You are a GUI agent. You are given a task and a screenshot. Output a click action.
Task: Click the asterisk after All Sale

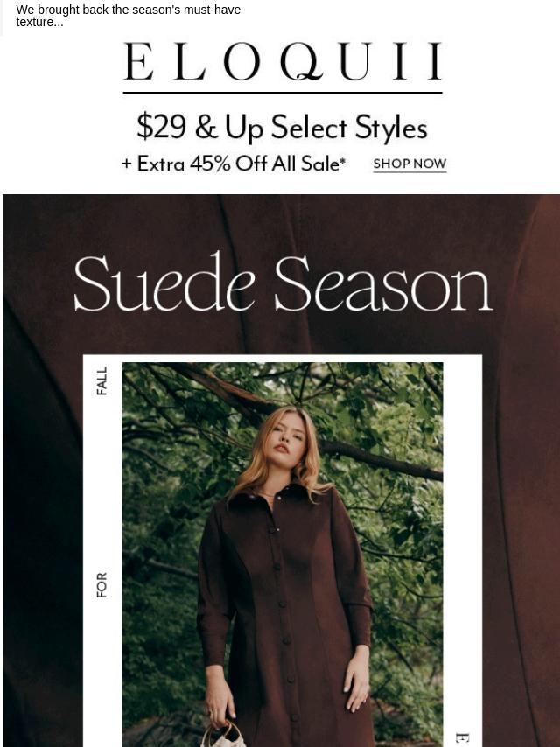[343, 159]
